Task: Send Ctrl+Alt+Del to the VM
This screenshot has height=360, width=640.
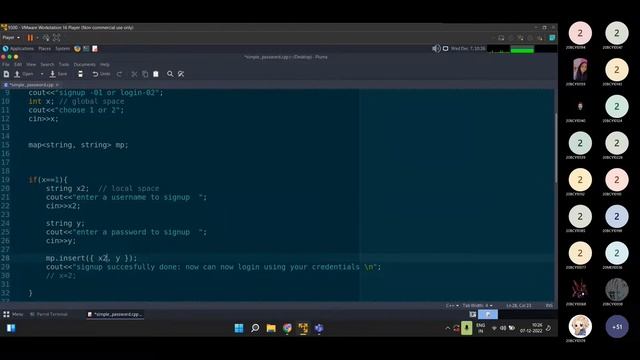Action: (46, 38)
